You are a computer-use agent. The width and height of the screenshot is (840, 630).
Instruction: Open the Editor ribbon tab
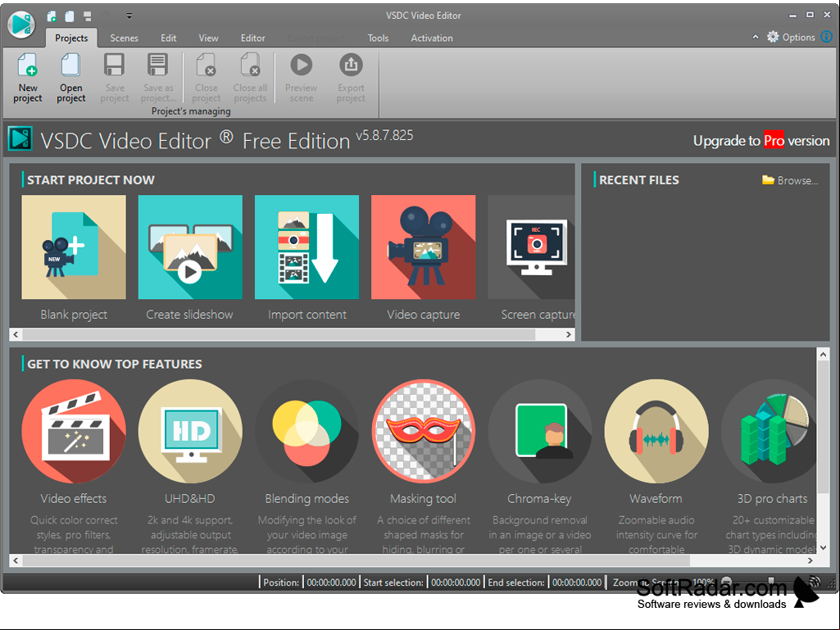253,38
